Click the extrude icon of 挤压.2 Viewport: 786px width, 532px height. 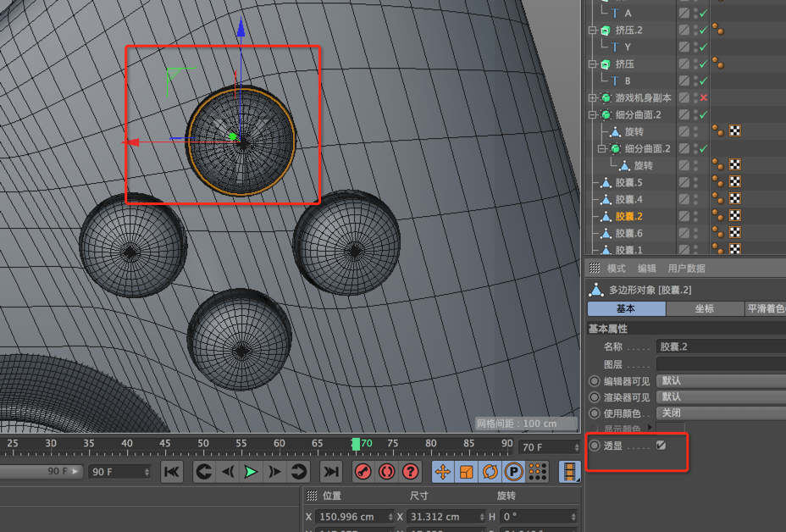(606, 30)
